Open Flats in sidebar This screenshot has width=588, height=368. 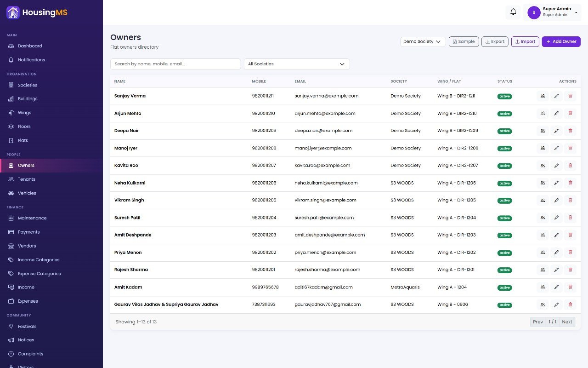coord(51,140)
